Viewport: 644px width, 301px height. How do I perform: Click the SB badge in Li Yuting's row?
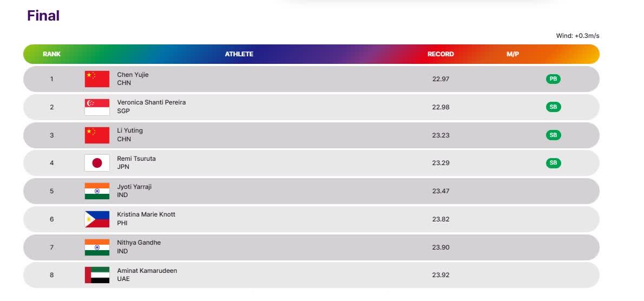pyautogui.click(x=553, y=135)
